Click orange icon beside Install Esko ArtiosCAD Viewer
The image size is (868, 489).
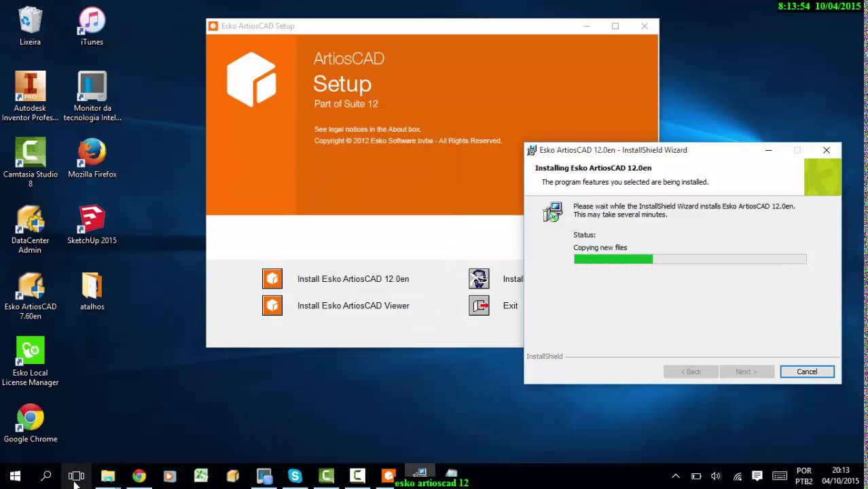point(272,306)
